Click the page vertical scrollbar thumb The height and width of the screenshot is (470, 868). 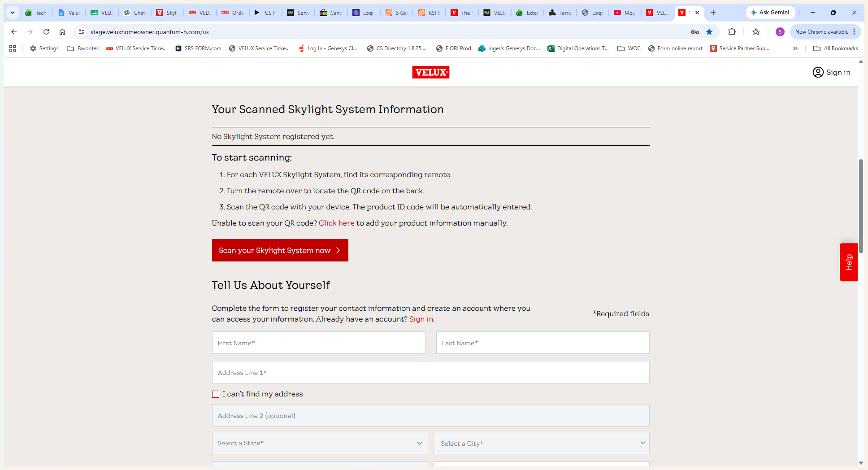861,206
